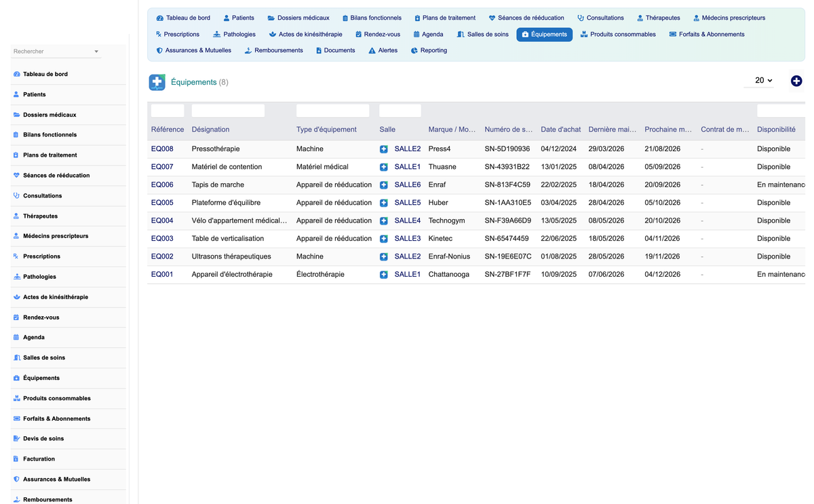Open Pathologies in the sidebar
814x504 pixels.
39,277
